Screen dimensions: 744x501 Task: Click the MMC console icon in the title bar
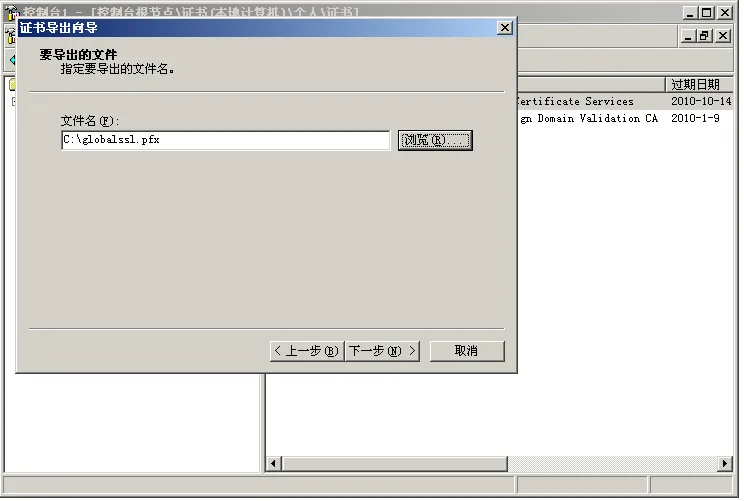coord(11,12)
